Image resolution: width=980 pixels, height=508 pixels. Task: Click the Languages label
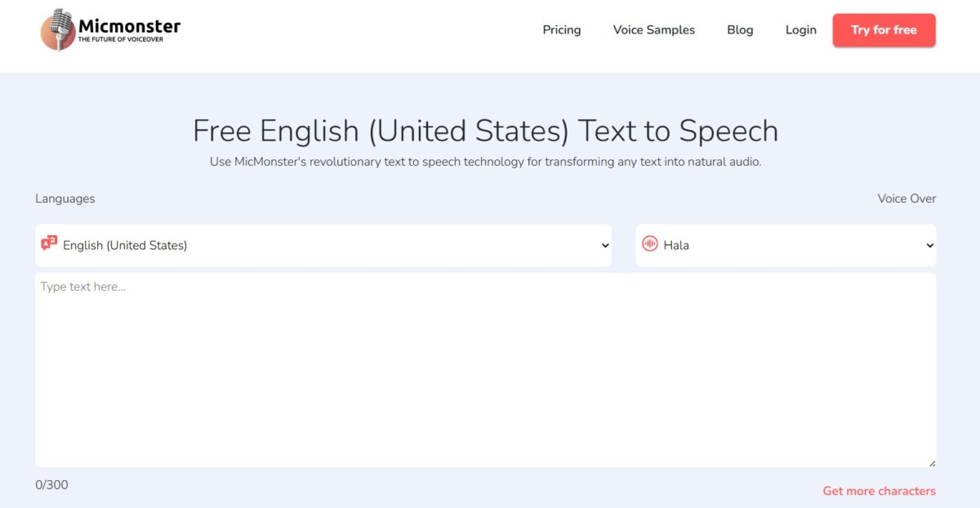[x=65, y=198]
